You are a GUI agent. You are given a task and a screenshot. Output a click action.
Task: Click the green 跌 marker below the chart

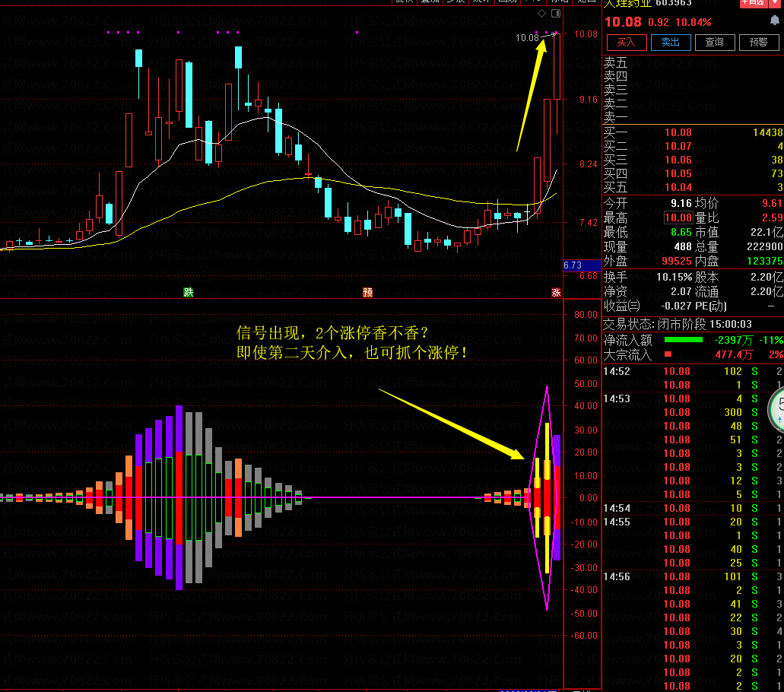[x=189, y=293]
